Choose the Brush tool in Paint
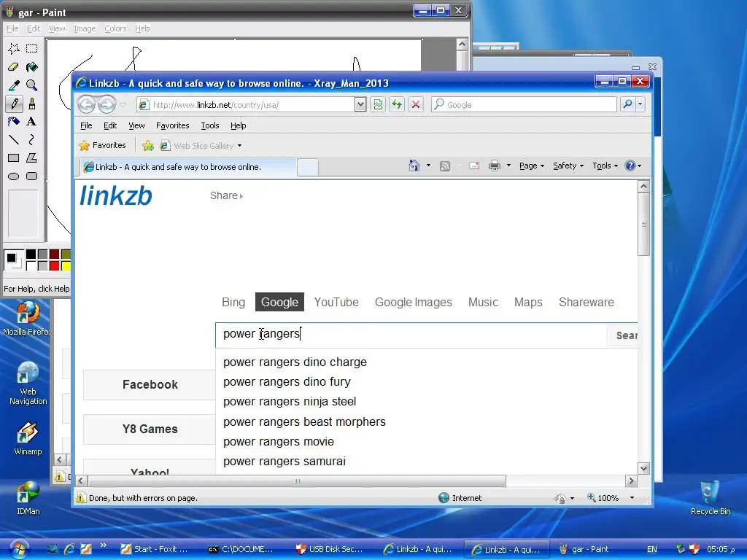The image size is (747, 560). pyautogui.click(x=31, y=104)
